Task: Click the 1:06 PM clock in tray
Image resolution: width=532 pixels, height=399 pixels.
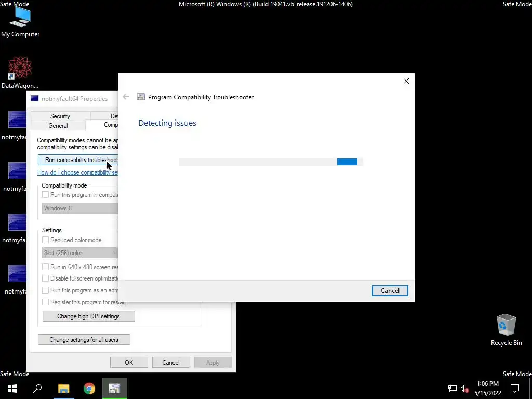Action: tap(487, 384)
